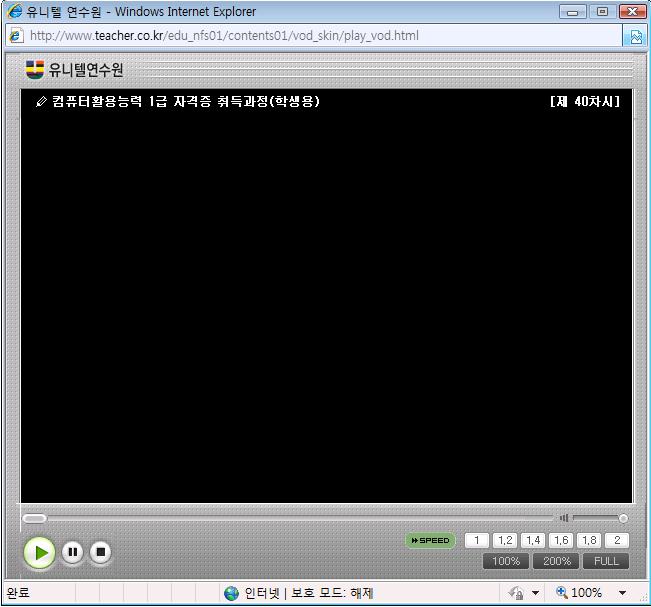This screenshot has height=607, width=651.
Task: Click the Internet Explorer title bar icon
Action: pos(15,11)
